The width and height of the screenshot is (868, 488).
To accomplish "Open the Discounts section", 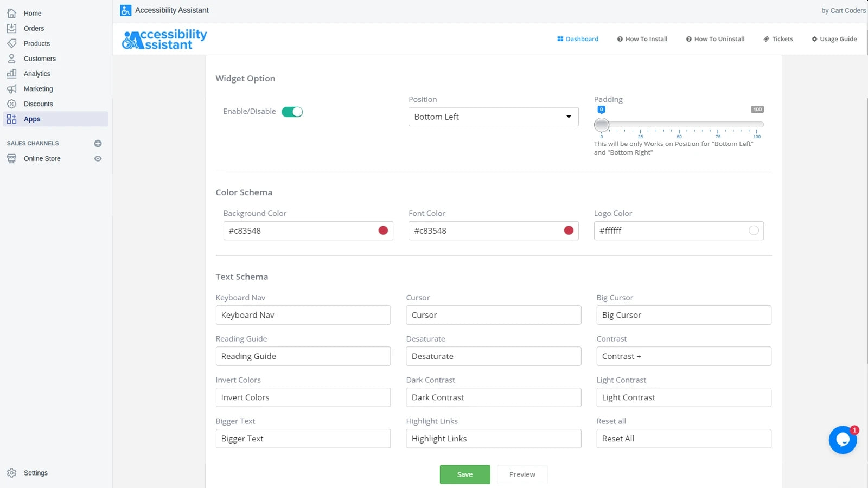I will point(38,104).
